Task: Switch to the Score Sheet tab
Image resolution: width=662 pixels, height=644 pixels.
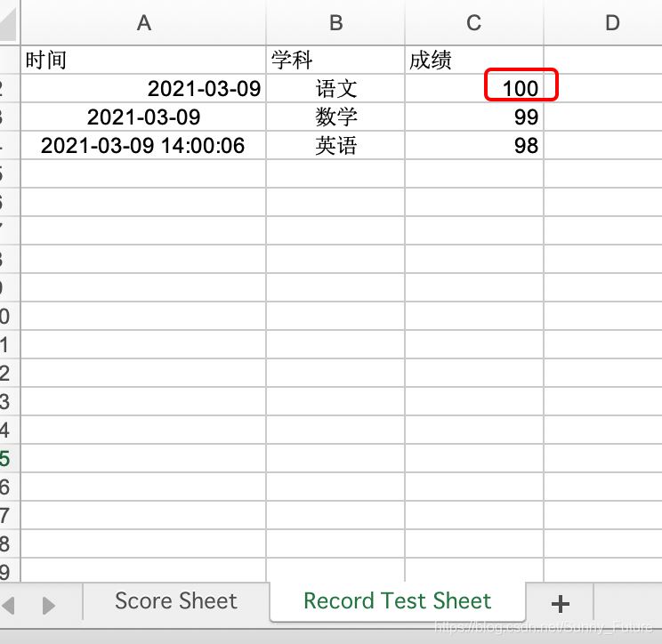Action: point(176,601)
